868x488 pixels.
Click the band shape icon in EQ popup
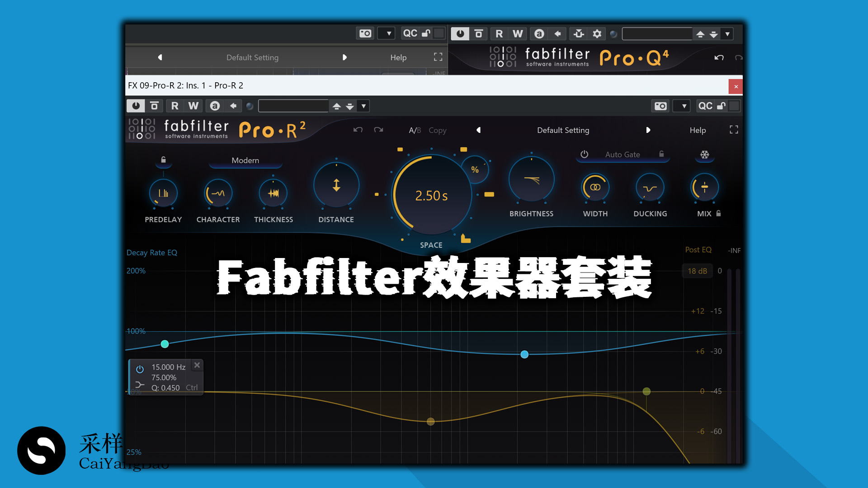pos(140,385)
